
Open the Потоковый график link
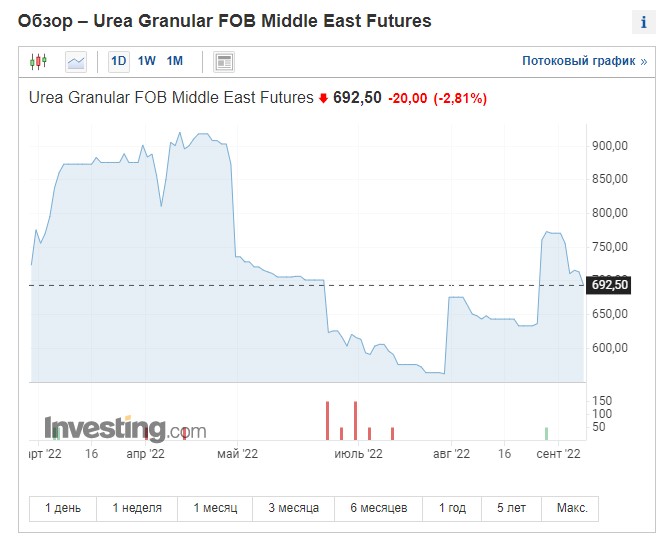[584, 61]
